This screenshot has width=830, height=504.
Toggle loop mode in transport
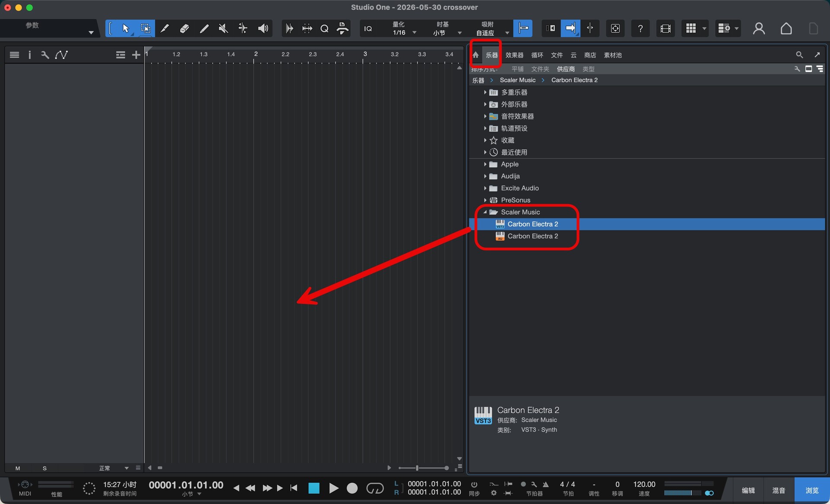click(x=375, y=488)
